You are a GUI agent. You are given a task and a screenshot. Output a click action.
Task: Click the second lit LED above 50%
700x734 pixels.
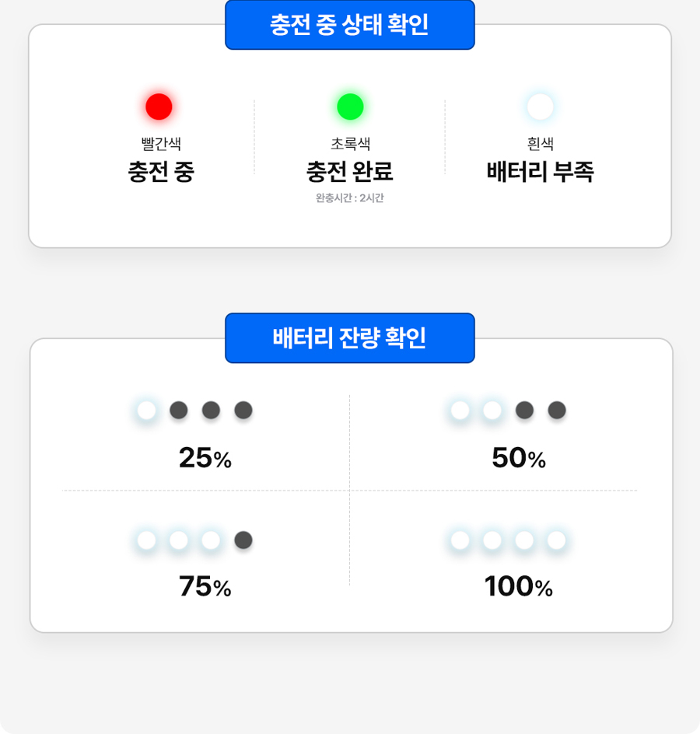click(492, 410)
